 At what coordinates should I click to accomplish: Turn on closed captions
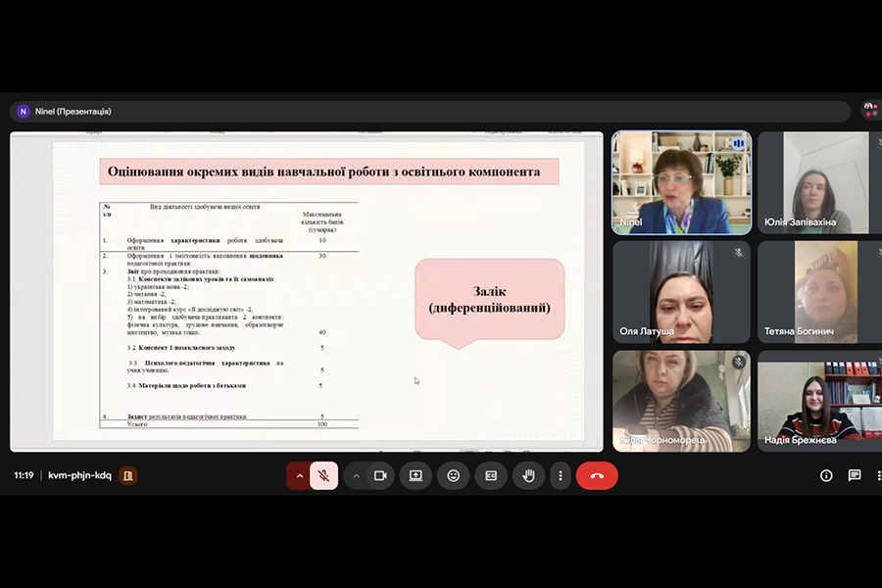pos(491,475)
